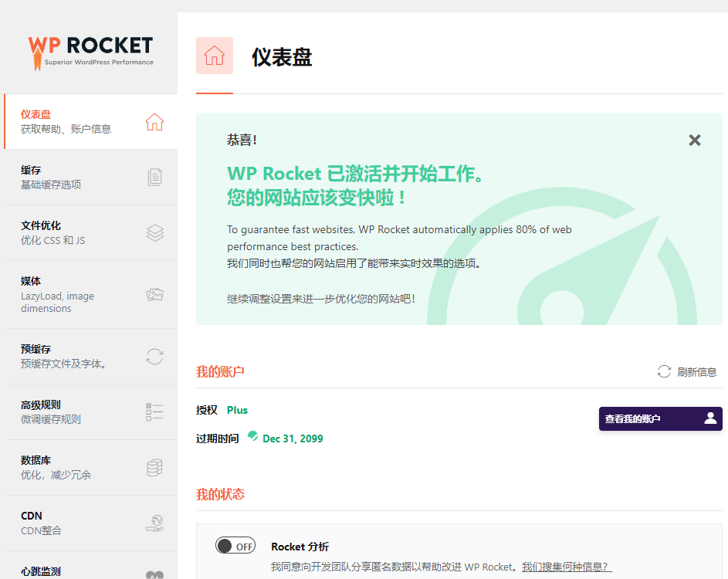Click the heart icon beside 心跳监测
728x579 pixels.
pyautogui.click(x=154, y=575)
